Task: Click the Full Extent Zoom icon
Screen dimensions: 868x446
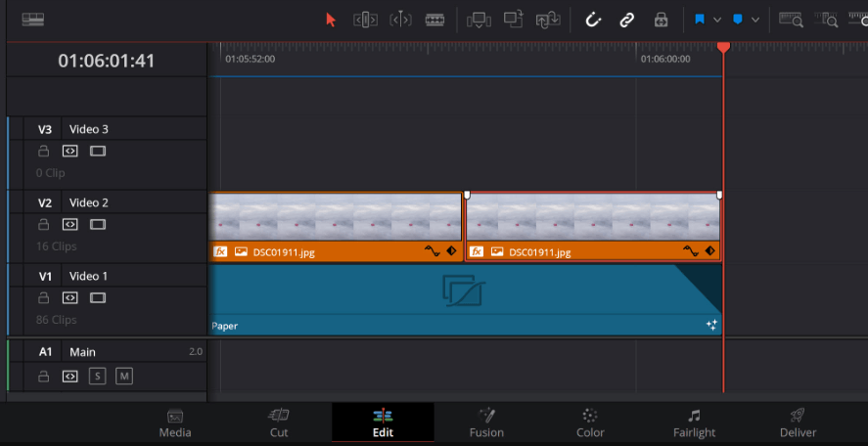Action: pos(791,20)
